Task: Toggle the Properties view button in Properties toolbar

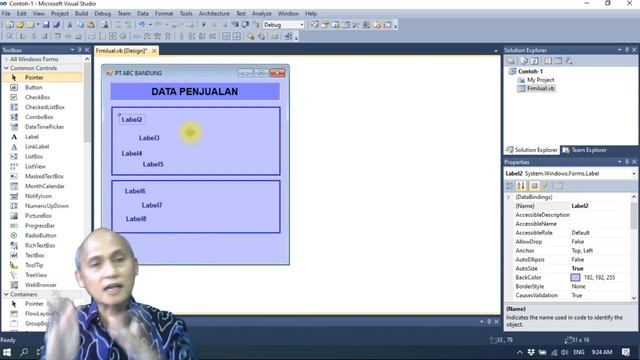Action: click(x=534, y=186)
